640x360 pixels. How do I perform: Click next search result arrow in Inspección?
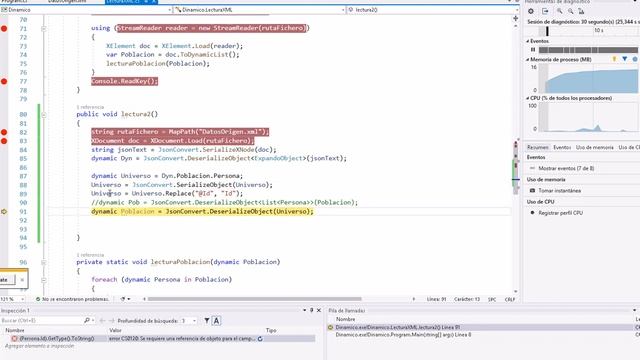(111, 321)
